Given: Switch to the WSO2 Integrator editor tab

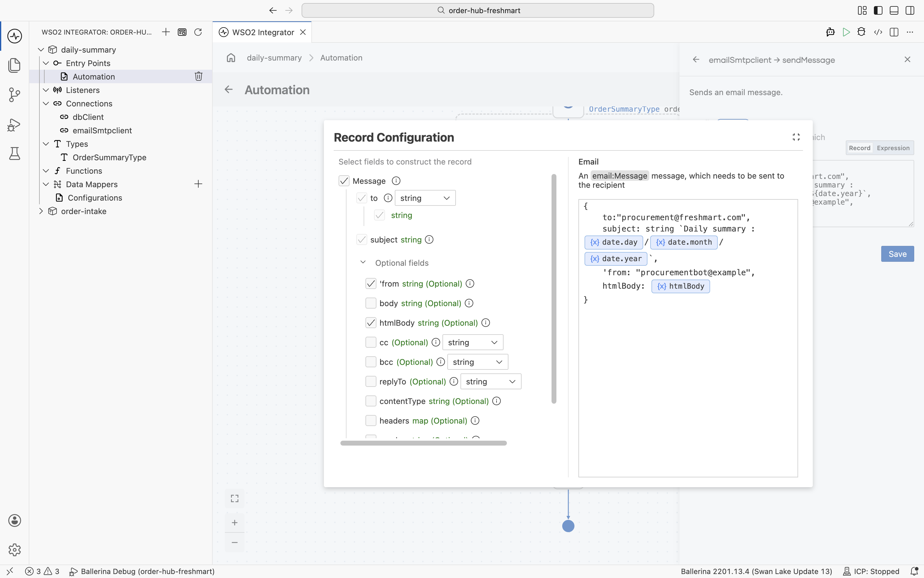Looking at the screenshot, I should [x=262, y=32].
